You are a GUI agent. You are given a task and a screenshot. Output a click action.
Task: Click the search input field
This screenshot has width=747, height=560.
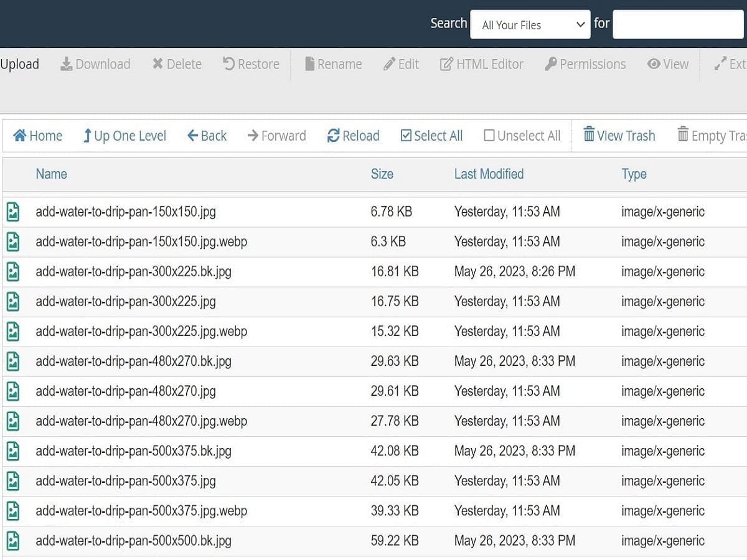(x=678, y=24)
